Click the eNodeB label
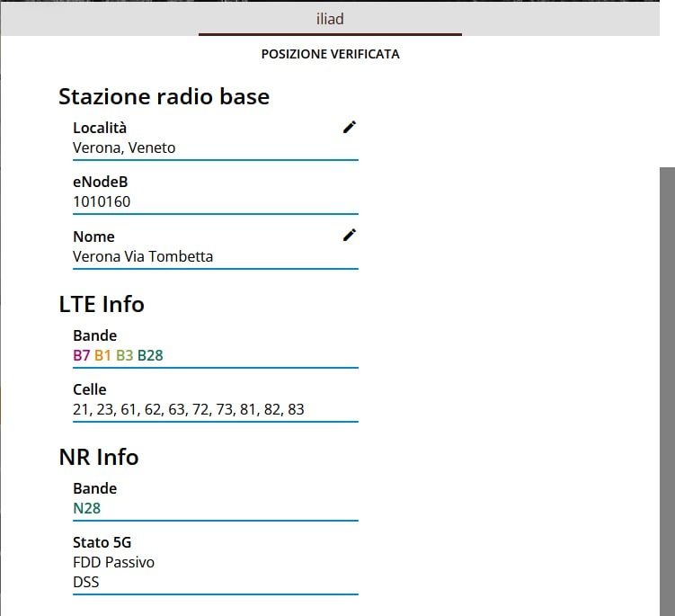Screen dimensions: 675x616 (101, 182)
